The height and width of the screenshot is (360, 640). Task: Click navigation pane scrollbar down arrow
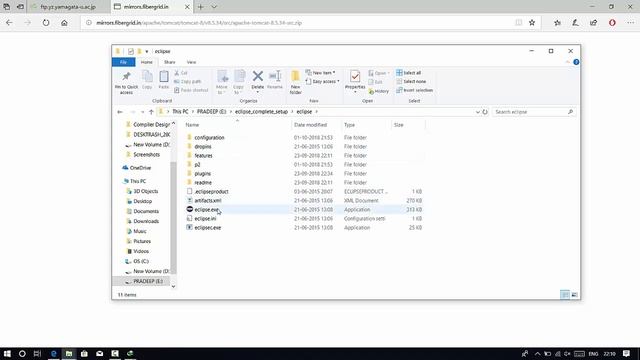coord(173,287)
